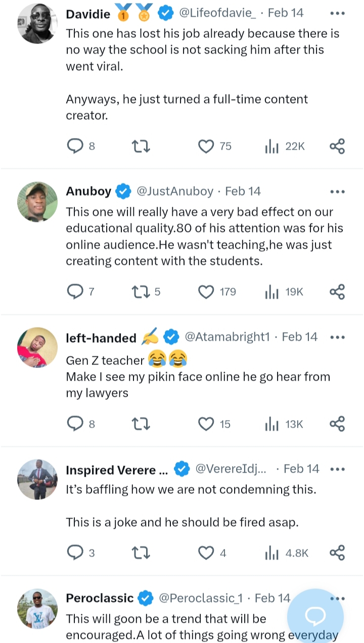The image size is (364, 643).
Task: Open Davidie's profile avatar
Action: pos(37,23)
